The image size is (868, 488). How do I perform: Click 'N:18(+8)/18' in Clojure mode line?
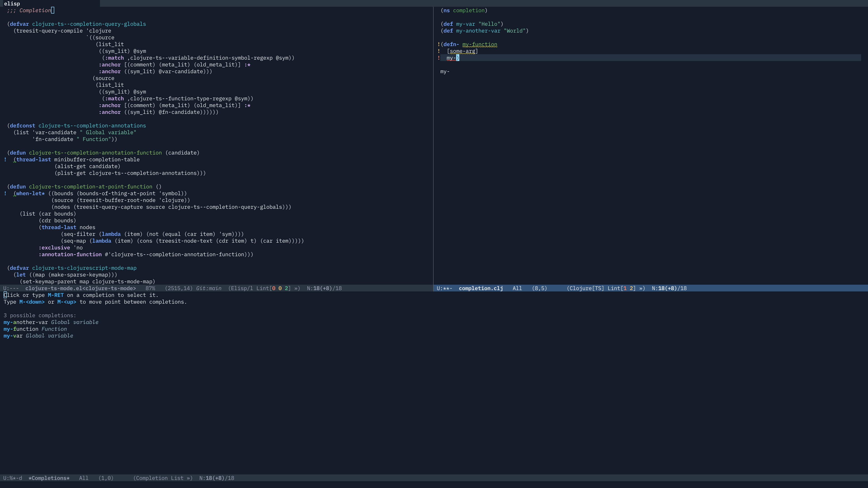pos(669,288)
